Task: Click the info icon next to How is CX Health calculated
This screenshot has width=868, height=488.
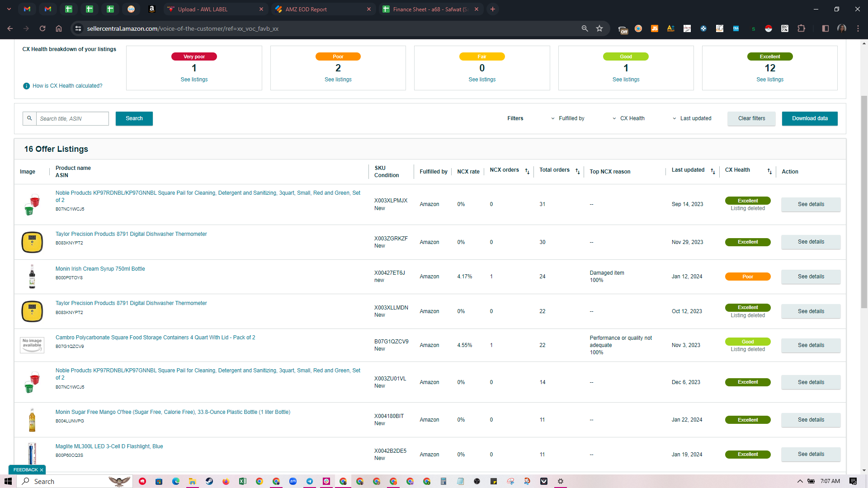Action: [26, 86]
